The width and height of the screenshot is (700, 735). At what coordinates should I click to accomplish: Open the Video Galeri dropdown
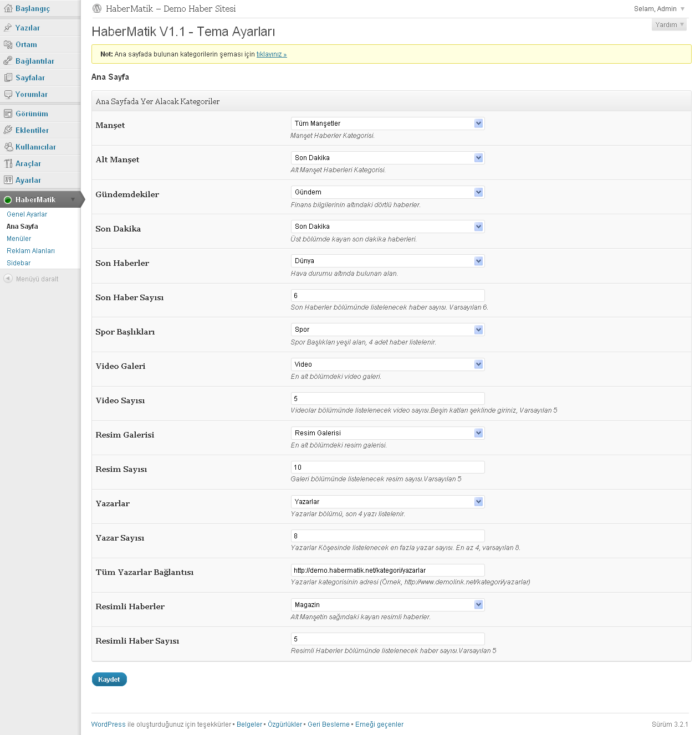[x=387, y=364]
